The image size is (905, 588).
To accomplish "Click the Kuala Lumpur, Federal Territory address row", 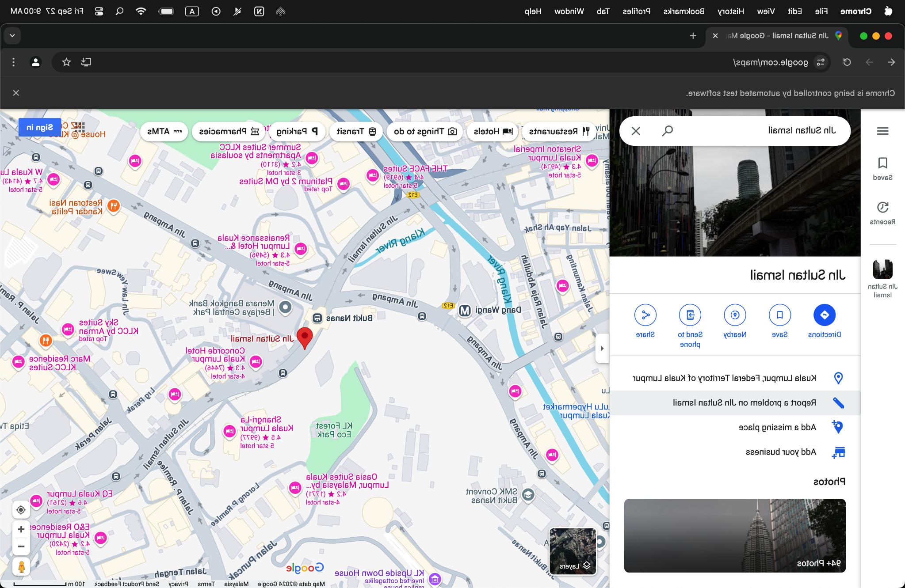I will (x=735, y=378).
